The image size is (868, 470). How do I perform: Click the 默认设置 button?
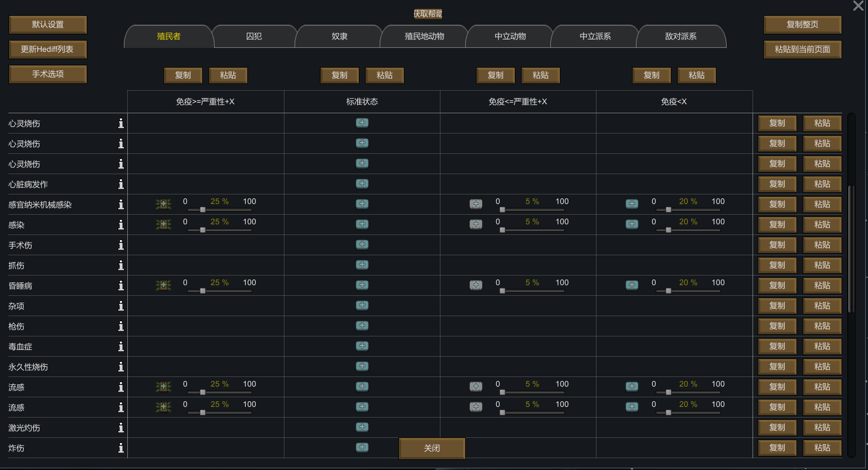pyautogui.click(x=48, y=25)
